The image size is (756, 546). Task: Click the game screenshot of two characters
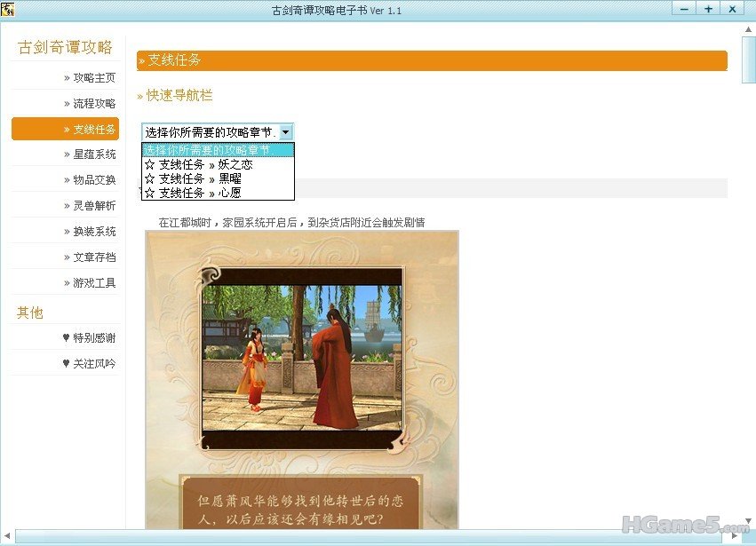click(302, 358)
